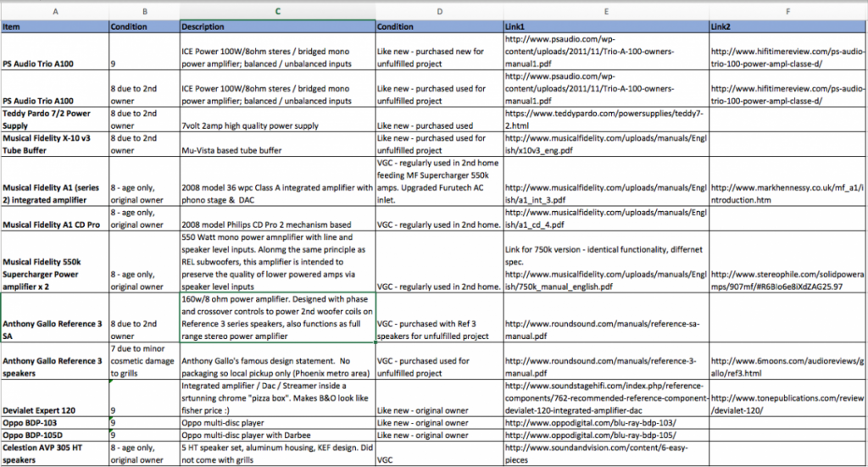Select column B header
Viewport: 868px width, 467px height.
tap(144, 12)
